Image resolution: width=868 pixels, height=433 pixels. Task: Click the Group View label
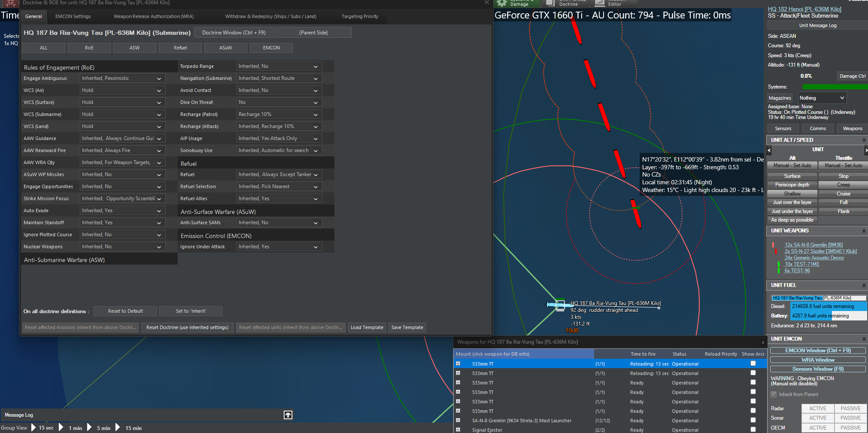14,428
